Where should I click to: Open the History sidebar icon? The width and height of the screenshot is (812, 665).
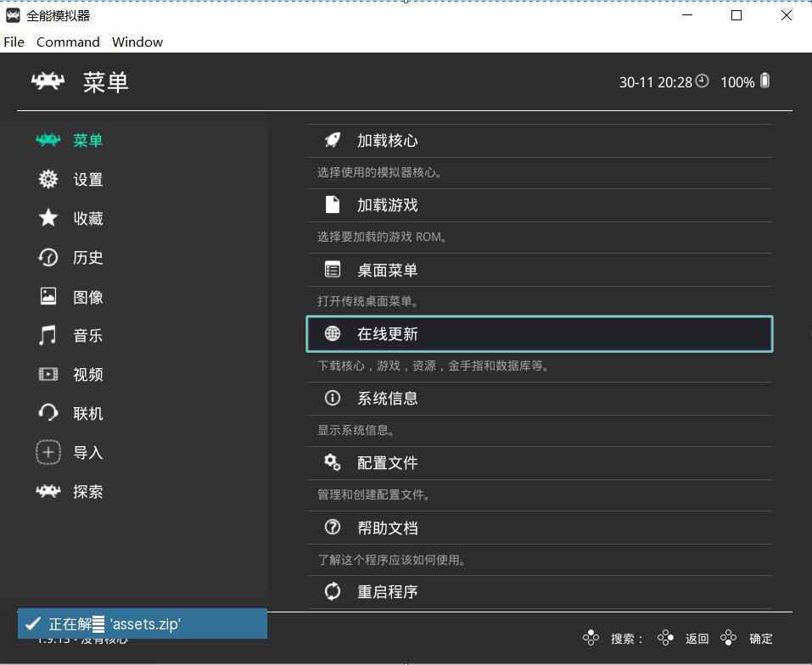(x=48, y=257)
